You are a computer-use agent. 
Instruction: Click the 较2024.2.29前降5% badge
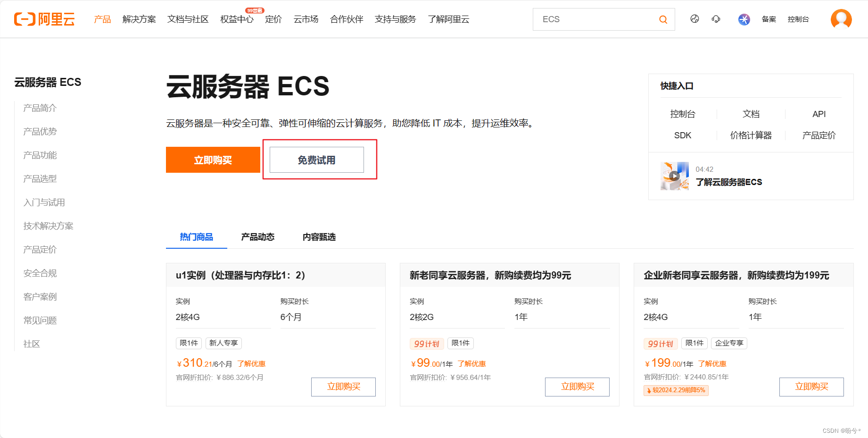(x=676, y=390)
